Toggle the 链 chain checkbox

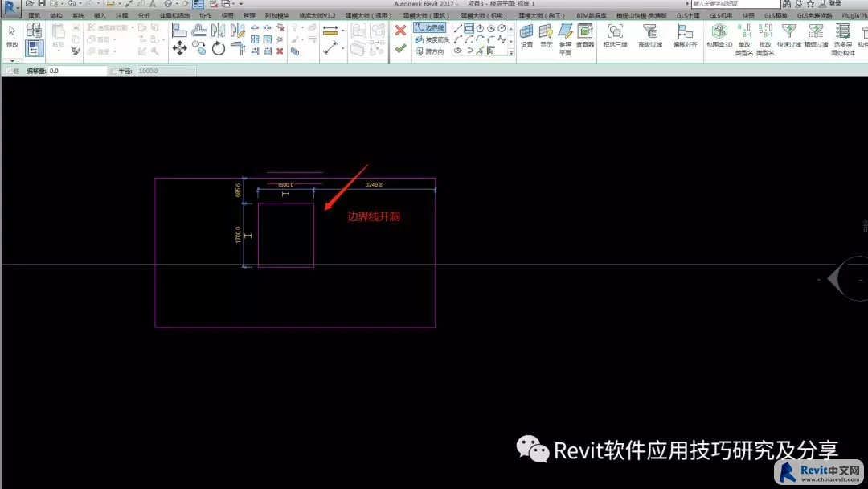click(x=9, y=71)
